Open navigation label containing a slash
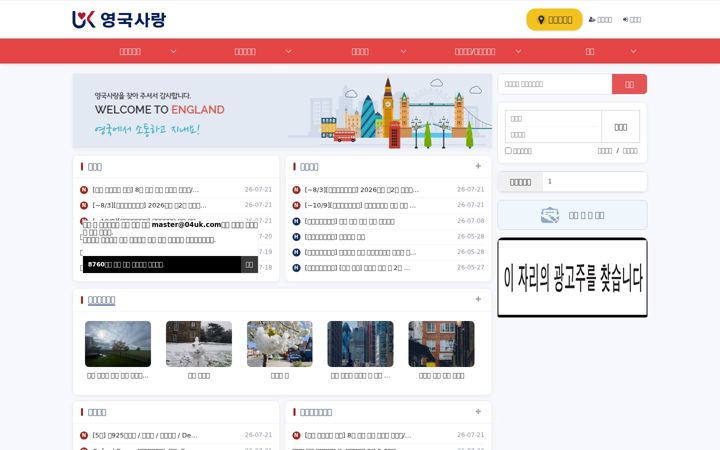Viewport: 720px width, 450px height. (475, 51)
